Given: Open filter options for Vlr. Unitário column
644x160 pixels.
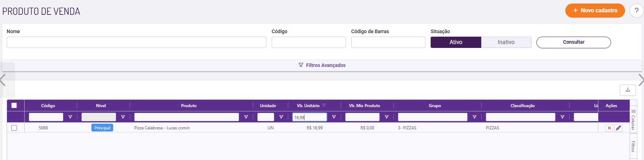Looking at the screenshot, I should point(334,117).
